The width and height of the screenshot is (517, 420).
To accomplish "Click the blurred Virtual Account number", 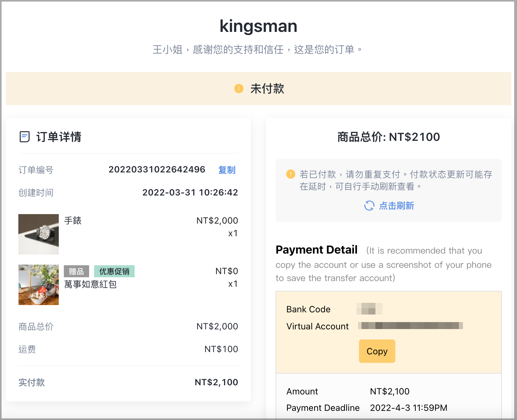I will coord(411,326).
